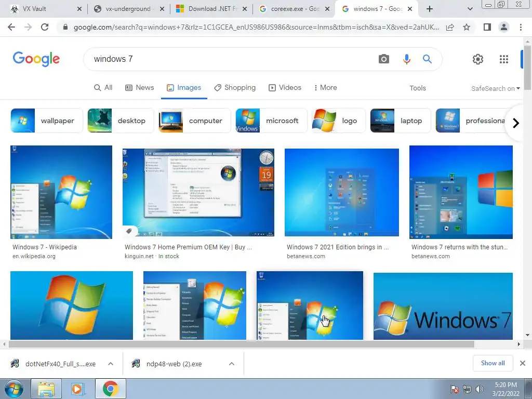The width and height of the screenshot is (532, 399).
Task: Expand the More search options
Action: (325, 87)
